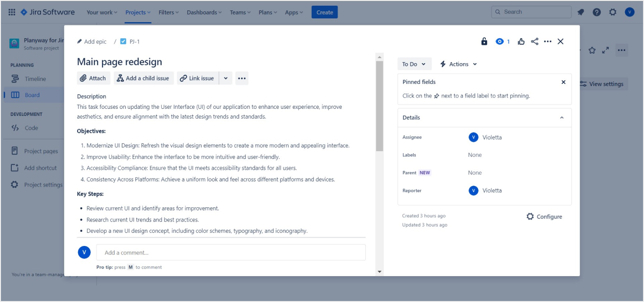The image size is (644, 302).
Task: Close the Pinned fields panel
Action: pyautogui.click(x=563, y=82)
